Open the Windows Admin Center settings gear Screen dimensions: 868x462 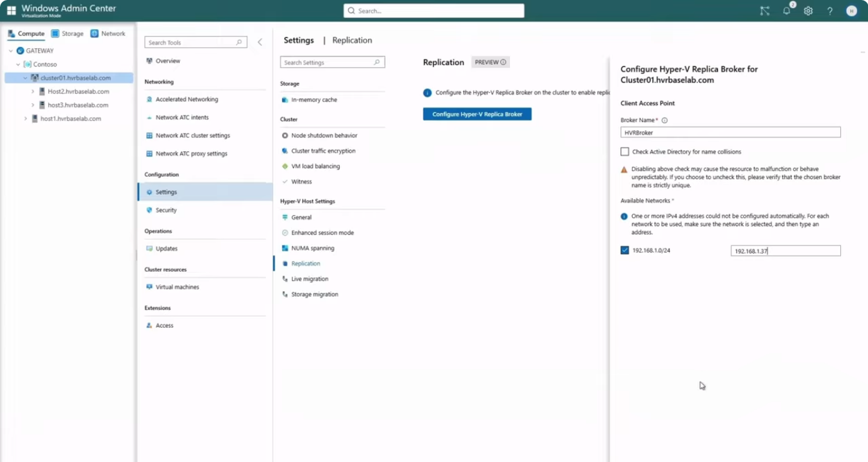coord(808,10)
